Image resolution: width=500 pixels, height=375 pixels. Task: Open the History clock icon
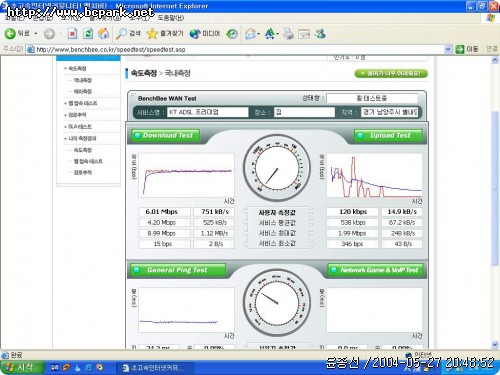point(232,33)
